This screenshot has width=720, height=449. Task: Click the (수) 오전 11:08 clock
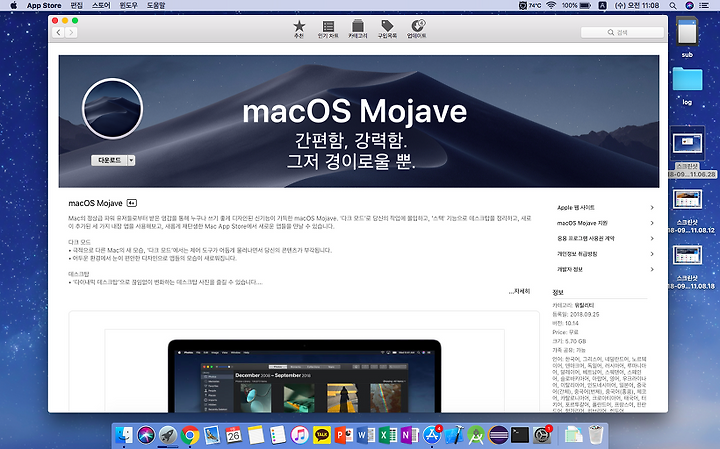(637, 6)
